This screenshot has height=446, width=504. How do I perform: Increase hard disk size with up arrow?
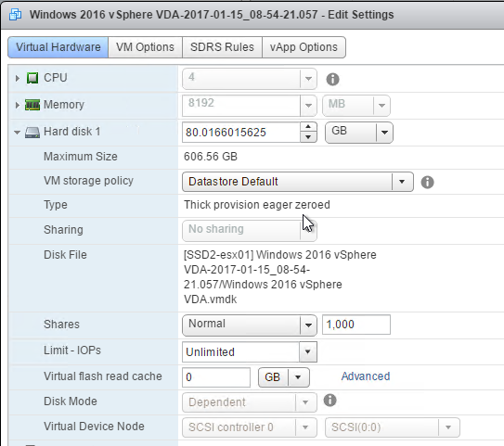pos(308,127)
